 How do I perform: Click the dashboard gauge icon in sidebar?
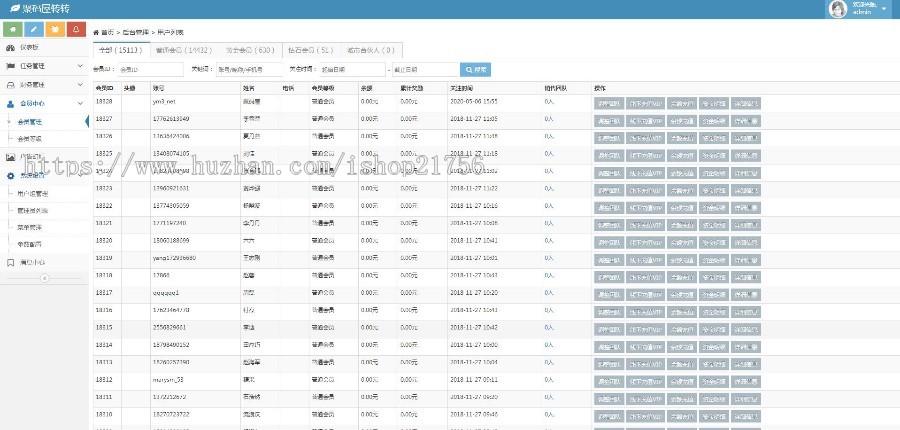tap(10, 48)
